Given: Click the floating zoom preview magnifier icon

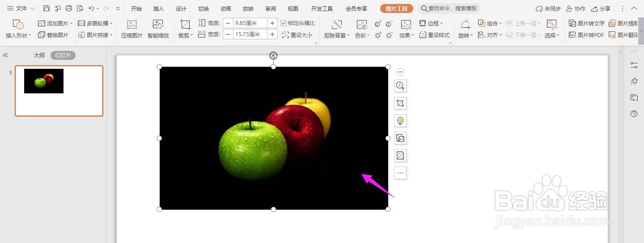Looking at the screenshot, I should click(x=400, y=86).
